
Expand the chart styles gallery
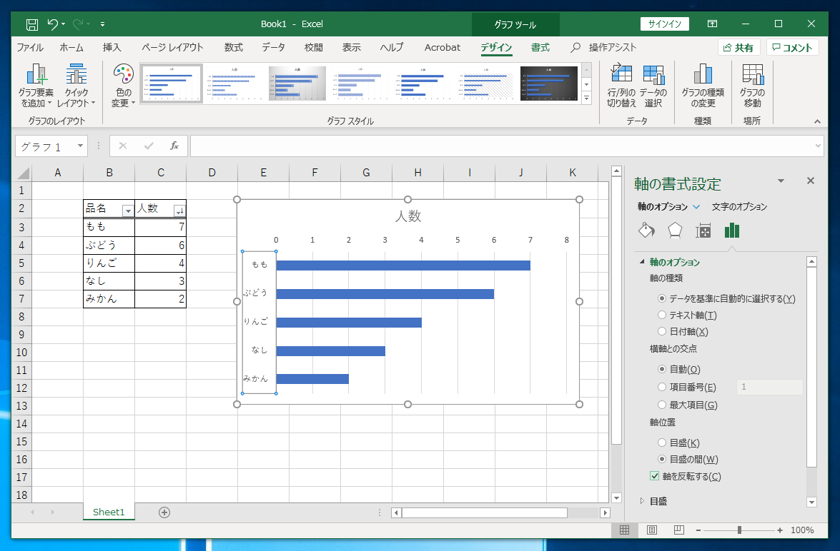point(587,98)
